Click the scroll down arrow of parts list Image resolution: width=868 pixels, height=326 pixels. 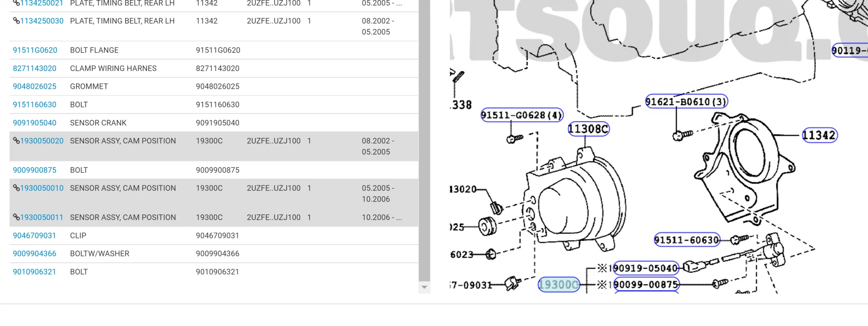click(x=424, y=287)
